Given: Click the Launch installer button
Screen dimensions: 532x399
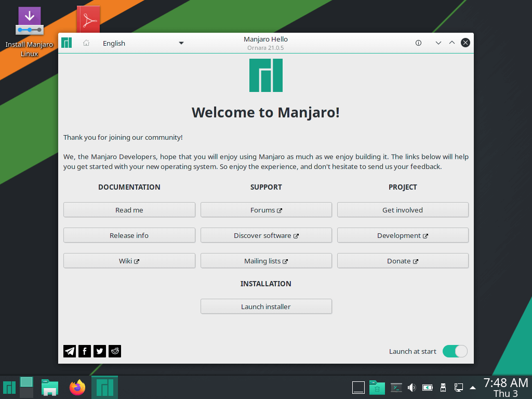Looking at the screenshot, I should pos(266,307).
